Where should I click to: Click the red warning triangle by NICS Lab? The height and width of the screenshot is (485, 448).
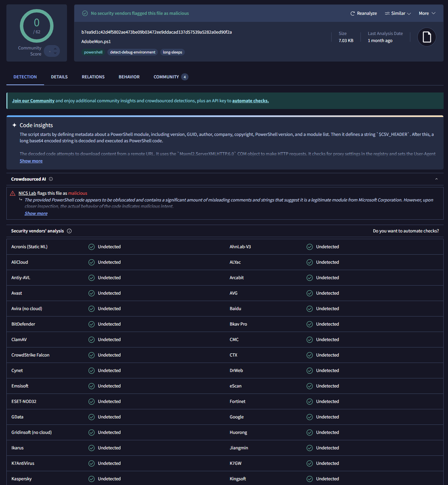(x=13, y=194)
